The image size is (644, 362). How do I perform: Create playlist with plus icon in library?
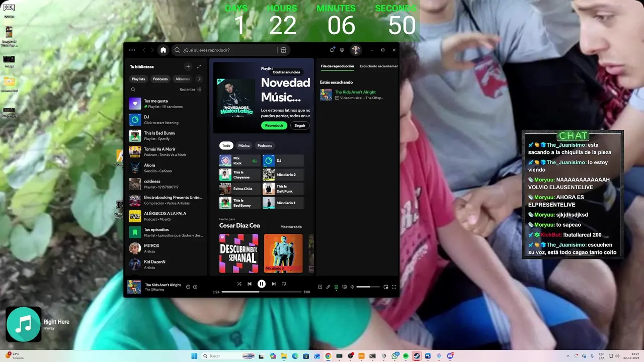click(x=188, y=66)
